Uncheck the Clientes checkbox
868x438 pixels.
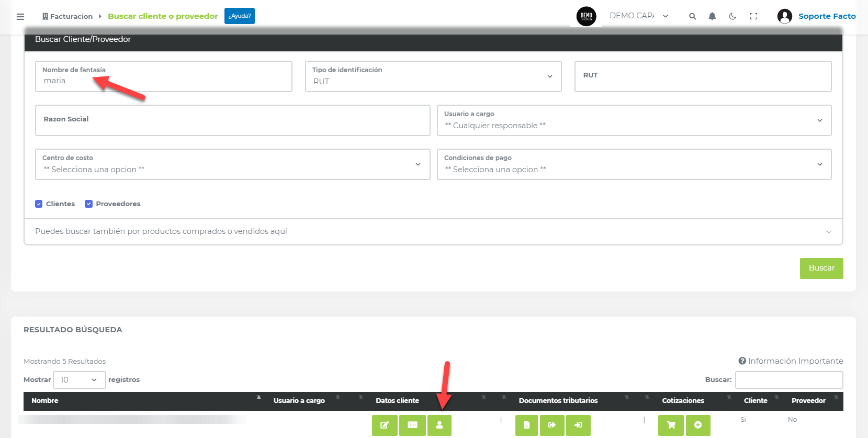click(x=39, y=204)
